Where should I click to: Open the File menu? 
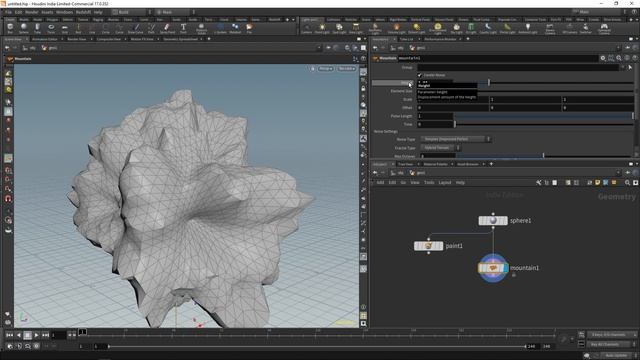pos(8,12)
